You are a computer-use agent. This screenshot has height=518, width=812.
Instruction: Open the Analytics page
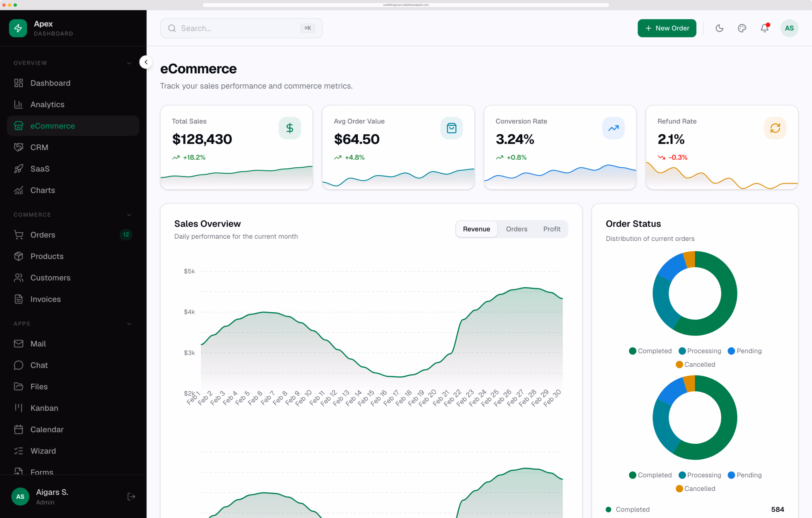point(73,104)
